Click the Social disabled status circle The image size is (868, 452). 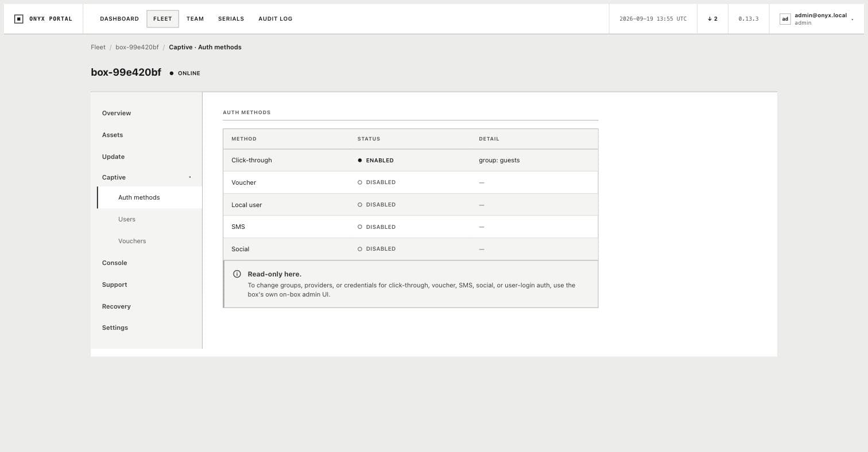click(360, 249)
